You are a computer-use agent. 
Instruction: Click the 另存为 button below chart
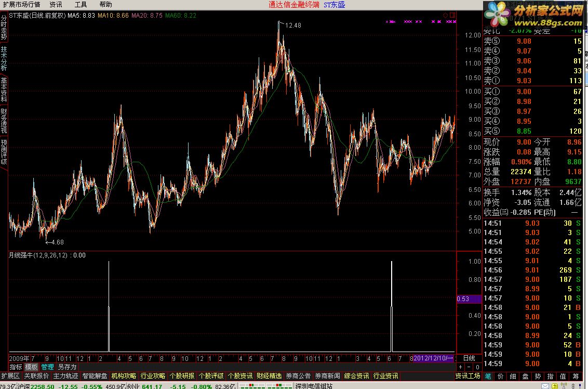67,367
